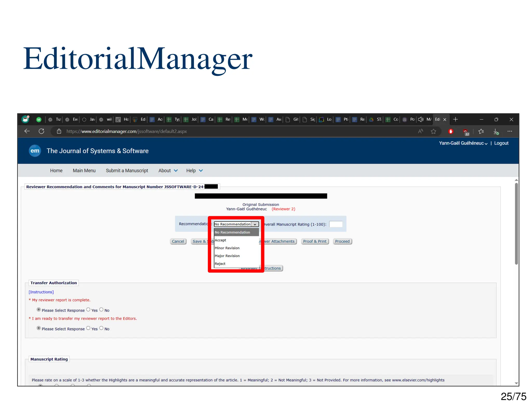Image resolution: width=532 pixels, height=411 pixels.
Task: Reload the page with the refresh icon
Action: coord(41,131)
